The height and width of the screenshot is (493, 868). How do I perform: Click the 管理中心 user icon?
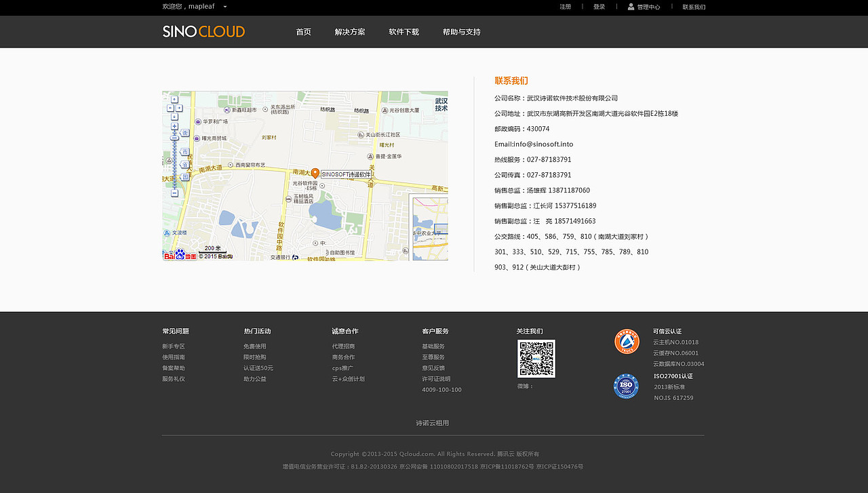(x=631, y=7)
